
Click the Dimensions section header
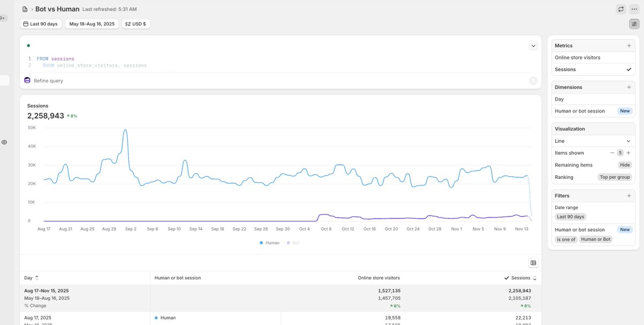568,87
